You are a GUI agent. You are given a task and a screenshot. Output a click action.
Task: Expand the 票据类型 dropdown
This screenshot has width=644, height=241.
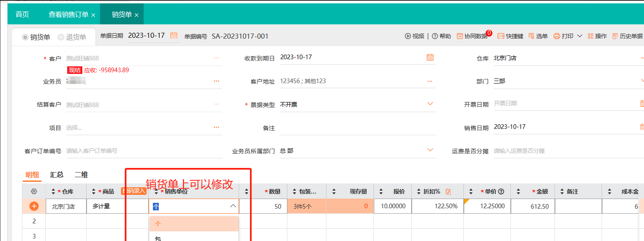(430, 104)
